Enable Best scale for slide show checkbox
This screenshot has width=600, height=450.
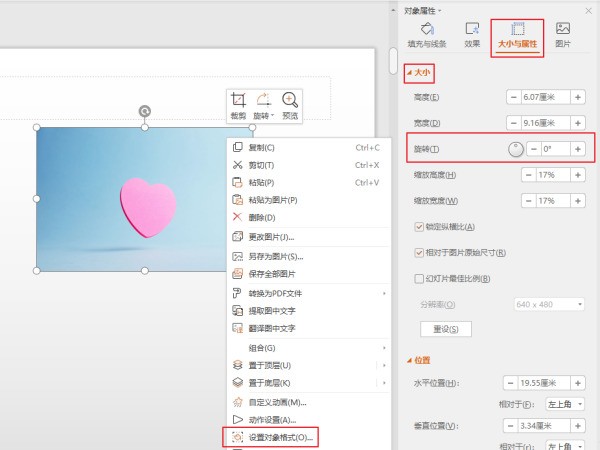pyautogui.click(x=419, y=279)
